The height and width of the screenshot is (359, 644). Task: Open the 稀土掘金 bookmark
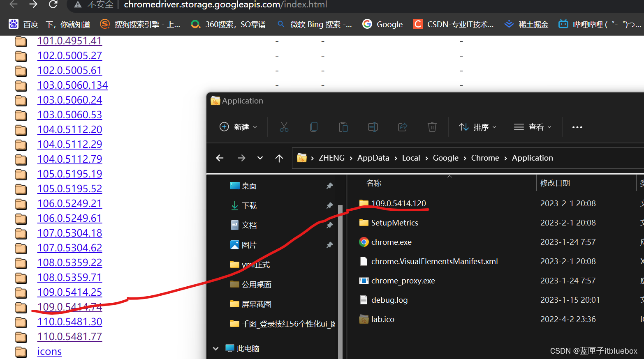tap(526, 24)
